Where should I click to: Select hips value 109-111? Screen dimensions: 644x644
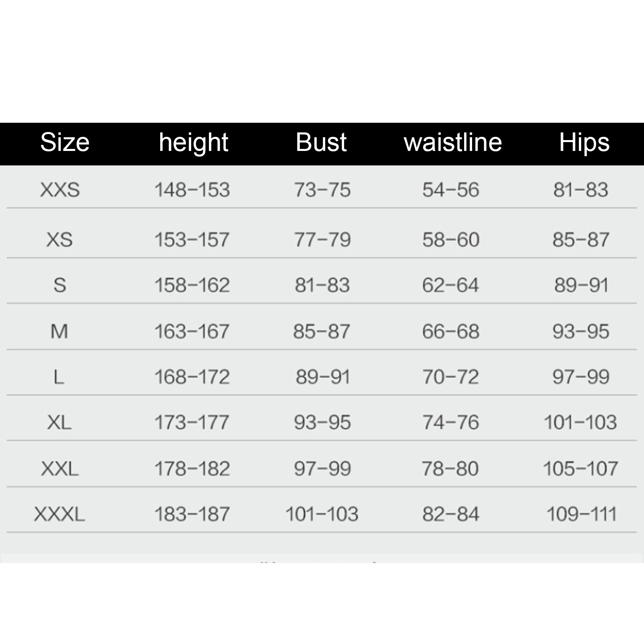point(581,514)
